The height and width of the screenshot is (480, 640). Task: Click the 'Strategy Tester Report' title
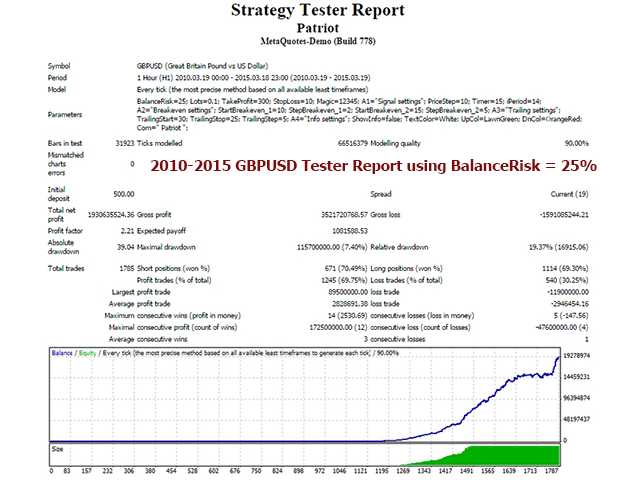[x=318, y=10]
